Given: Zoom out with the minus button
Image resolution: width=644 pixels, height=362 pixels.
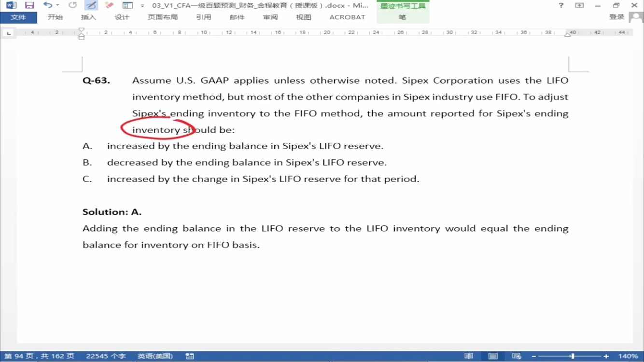Looking at the screenshot, I should point(534,356).
